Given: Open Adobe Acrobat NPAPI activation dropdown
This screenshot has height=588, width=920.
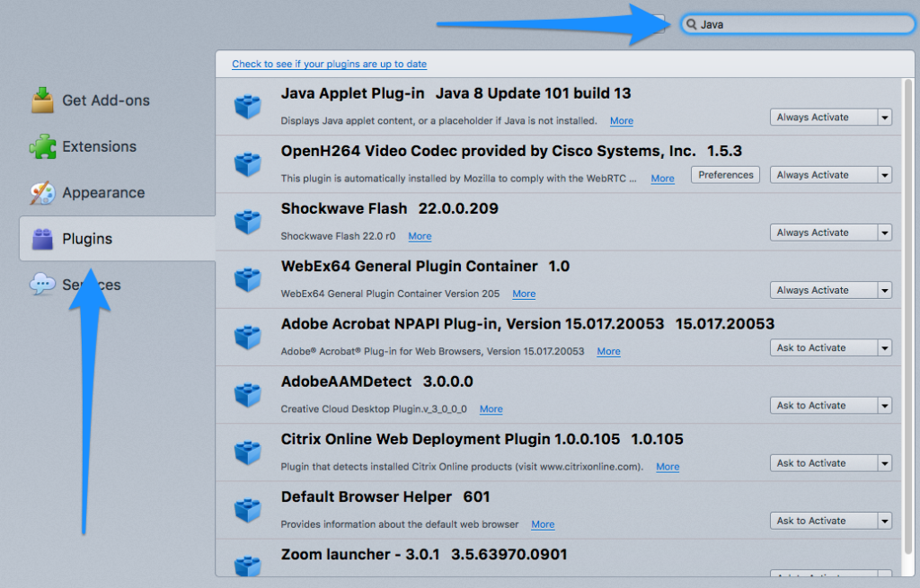Looking at the screenshot, I should click(831, 347).
